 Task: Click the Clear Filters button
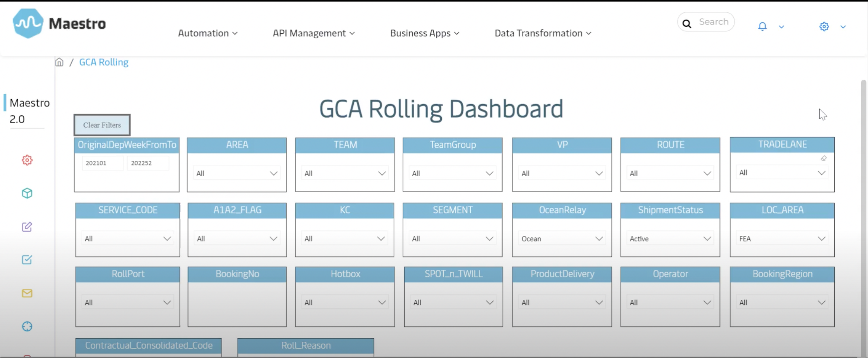[x=102, y=125]
